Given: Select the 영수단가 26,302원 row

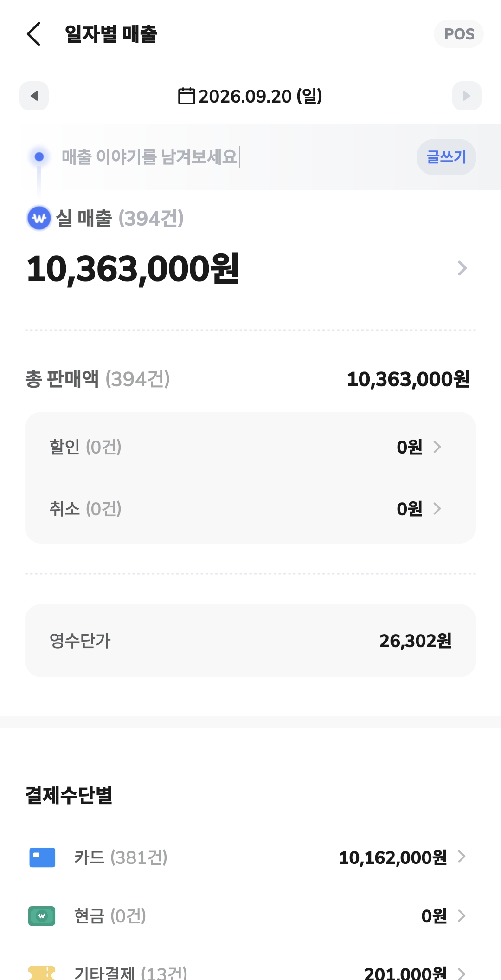Looking at the screenshot, I should (250, 641).
